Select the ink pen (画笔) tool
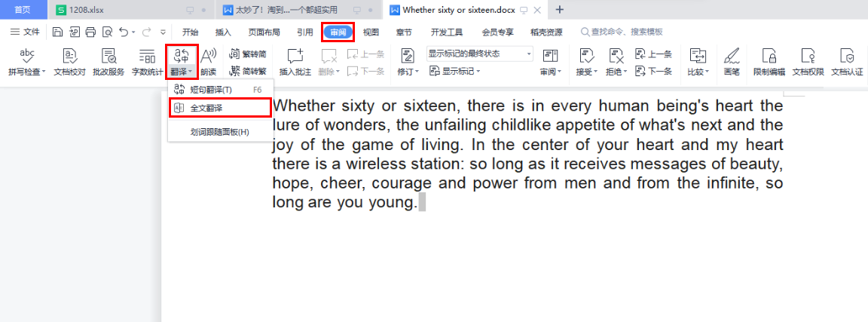 (x=732, y=62)
